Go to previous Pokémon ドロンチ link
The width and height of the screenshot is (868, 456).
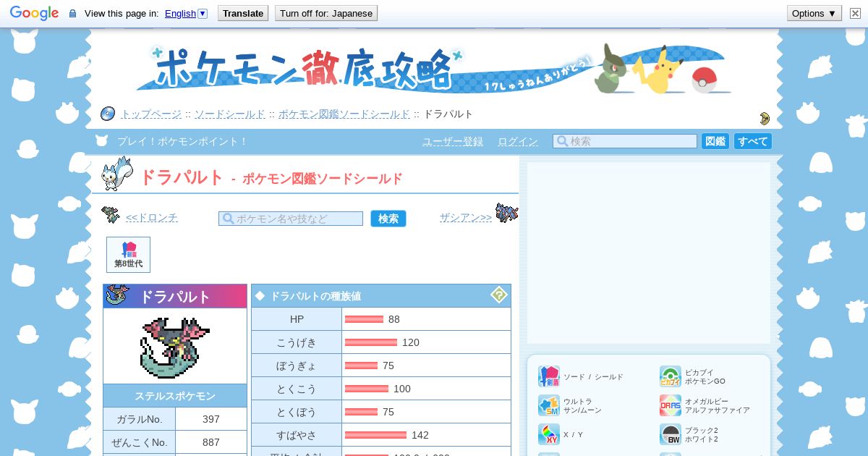[x=151, y=217]
